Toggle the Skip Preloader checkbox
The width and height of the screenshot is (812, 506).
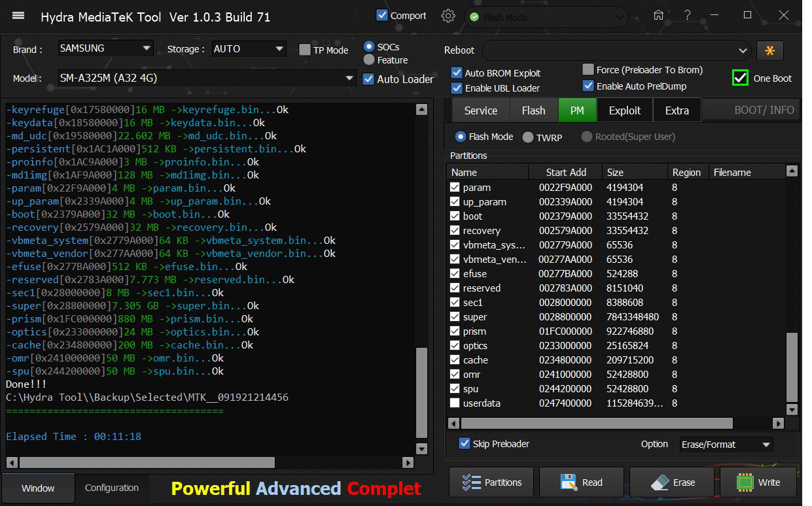tap(465, 444)
